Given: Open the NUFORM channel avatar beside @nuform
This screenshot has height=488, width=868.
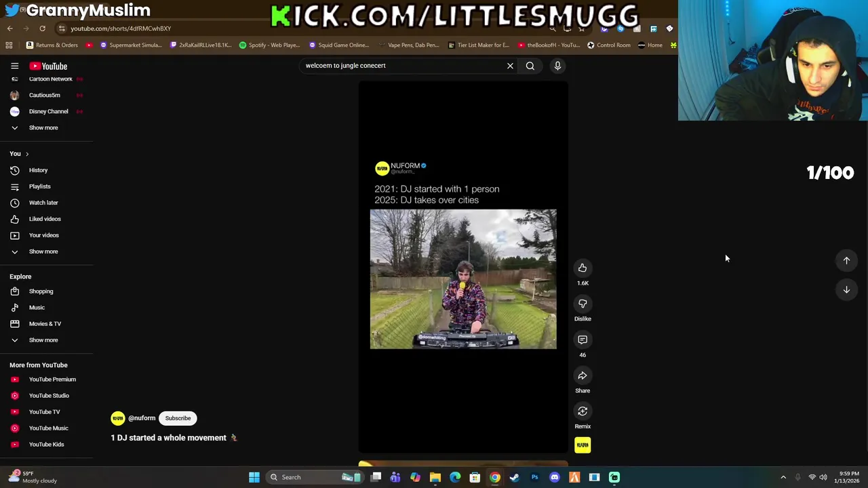Looking at the screenshot, I should [118, 418].
